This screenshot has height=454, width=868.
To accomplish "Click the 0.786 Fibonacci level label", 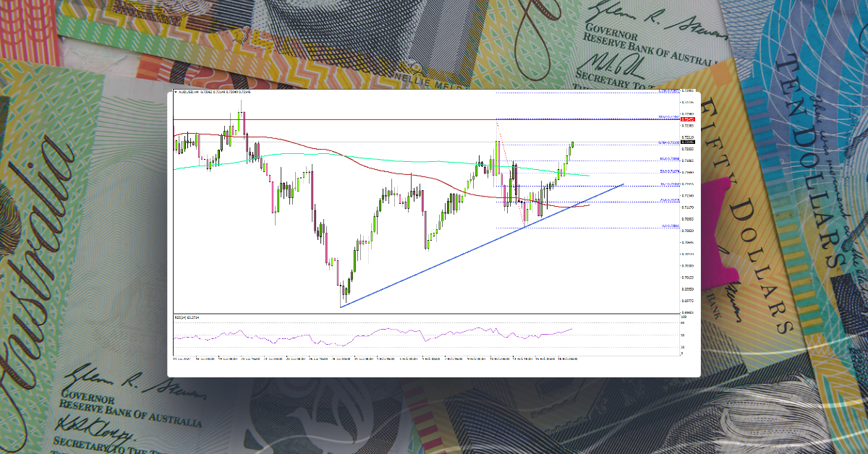I will [x=666, y=142].
